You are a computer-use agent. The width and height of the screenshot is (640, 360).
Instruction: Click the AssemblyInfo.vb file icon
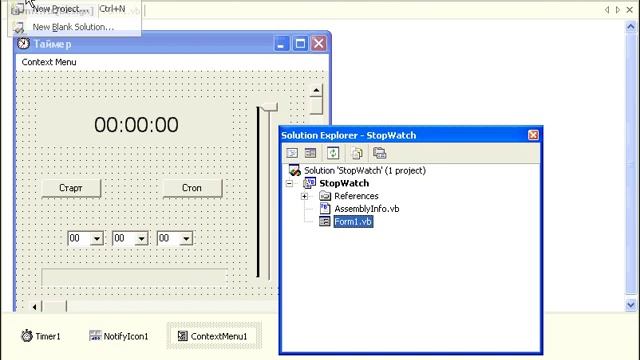coord(325,209)
